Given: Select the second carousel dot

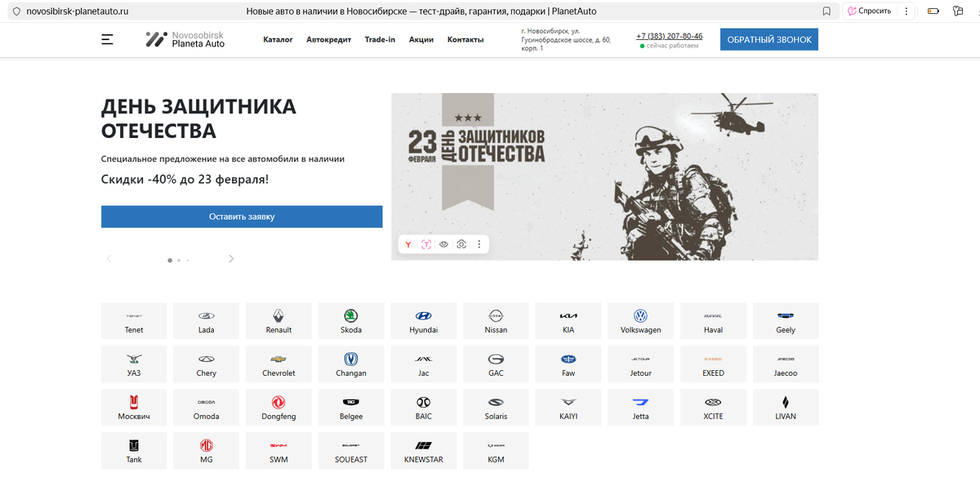Looking at the screenshot, I should pyautogui.click(x=179, y=260).
